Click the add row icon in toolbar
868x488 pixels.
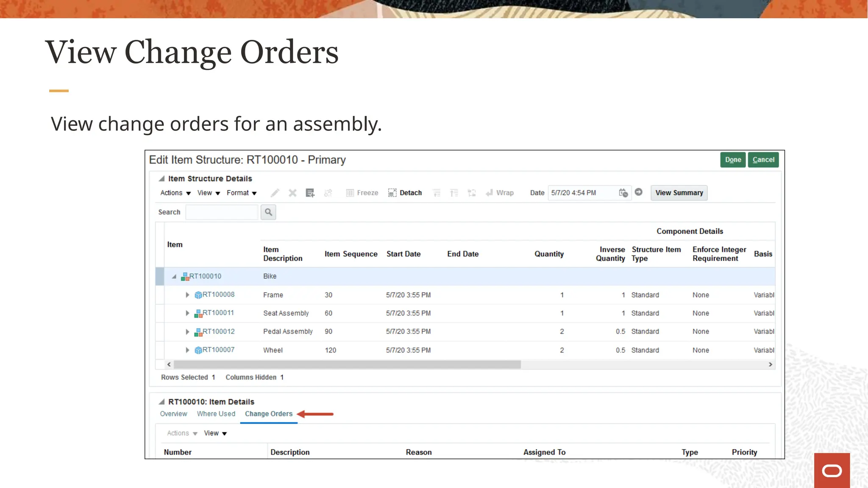[310, 193]
